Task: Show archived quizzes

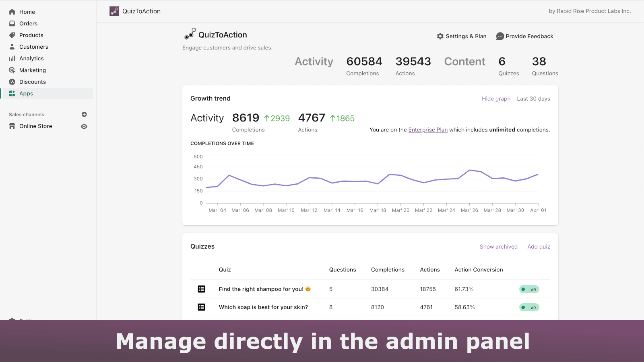Action: click(498, 247)
